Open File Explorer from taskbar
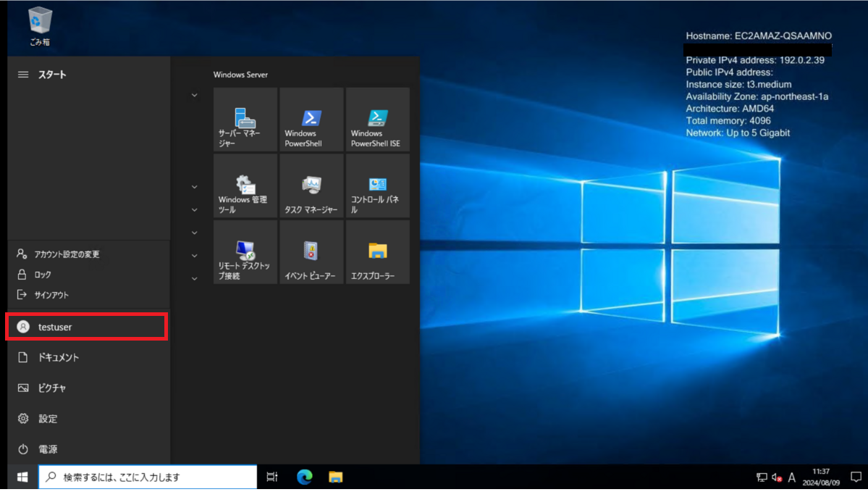868x492 pixels. pyautogui.click(x=335, y=477)
